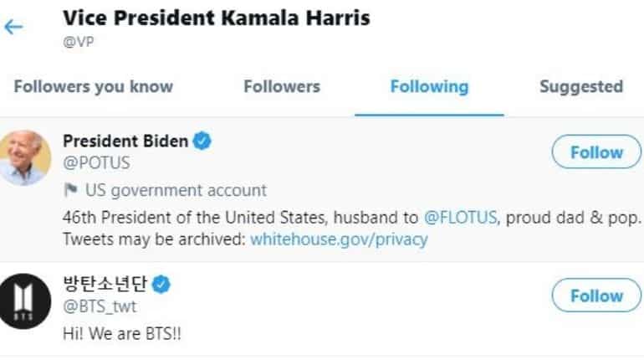Image resolution: width=644 pixels, height=360 pixels.
Task: Click the President Biden display name
Action: click(x=125, y=141)
